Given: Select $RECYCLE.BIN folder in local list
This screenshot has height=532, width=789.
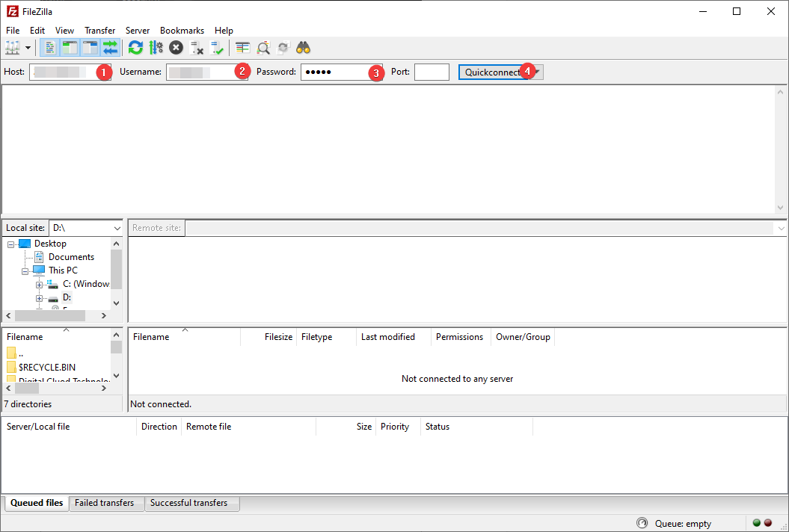Looking at the screenshot, I should [x=47, y=368].
